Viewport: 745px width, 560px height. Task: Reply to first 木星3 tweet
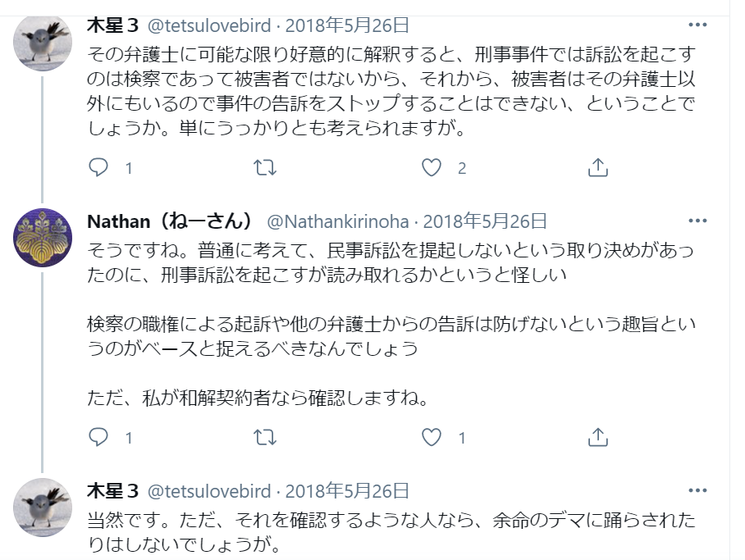[98, 168]
